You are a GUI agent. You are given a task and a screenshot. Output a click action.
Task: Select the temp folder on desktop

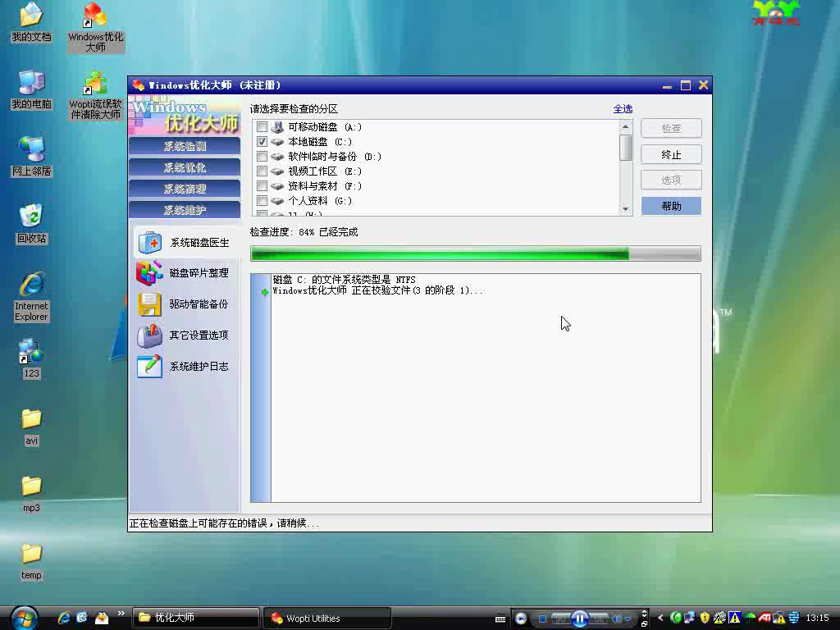(x=32, y=561)
